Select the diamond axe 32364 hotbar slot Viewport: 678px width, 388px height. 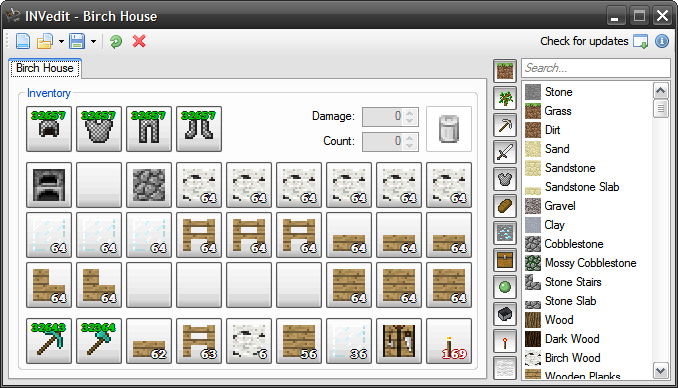tap(99, 341)
